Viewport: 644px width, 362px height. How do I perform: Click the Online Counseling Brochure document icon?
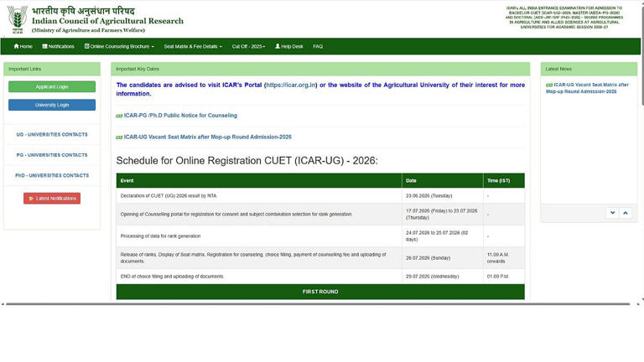point(86,46)
